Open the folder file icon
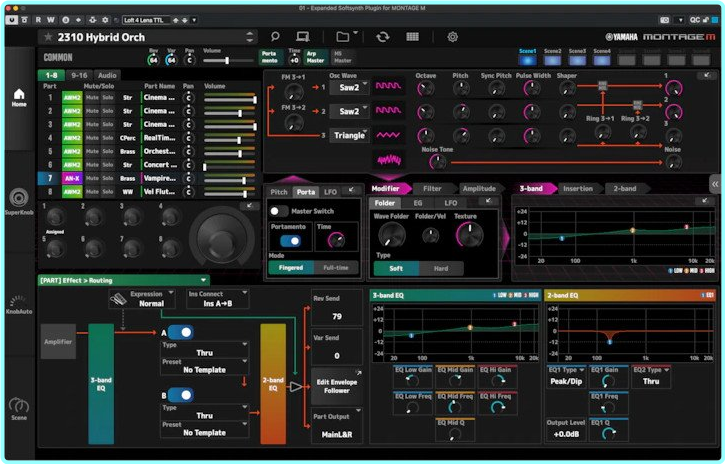This screenshot has height=464, width=725. 343,37
